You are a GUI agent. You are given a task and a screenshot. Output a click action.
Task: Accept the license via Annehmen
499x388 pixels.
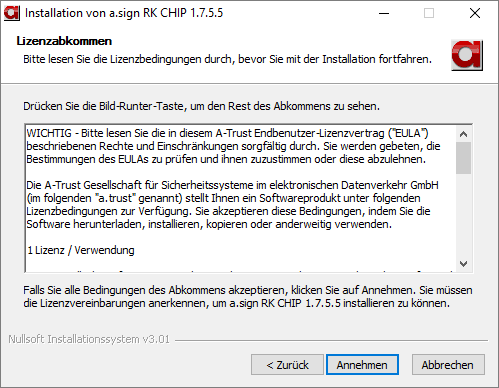click(362, 365)
